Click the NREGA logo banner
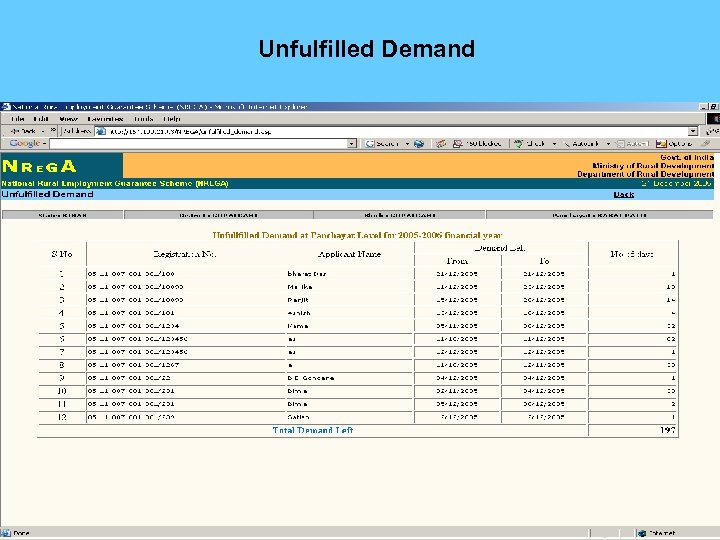This screenshot has width=720, height=540. (x=62, y=166)
